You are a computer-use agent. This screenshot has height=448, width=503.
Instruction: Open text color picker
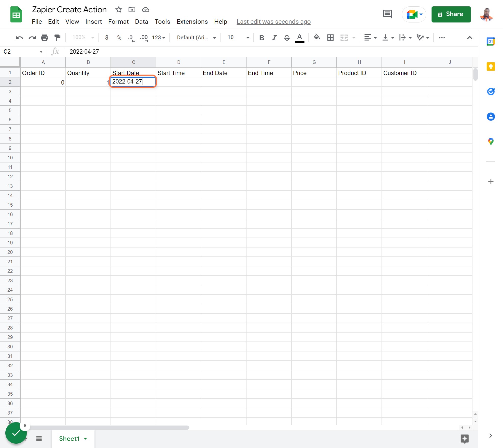(300, 38)
